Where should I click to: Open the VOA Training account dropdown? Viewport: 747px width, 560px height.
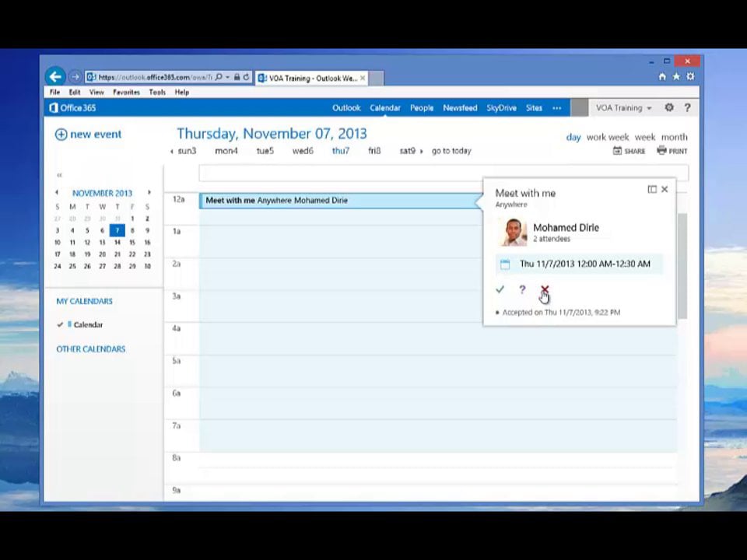(623, 108)
